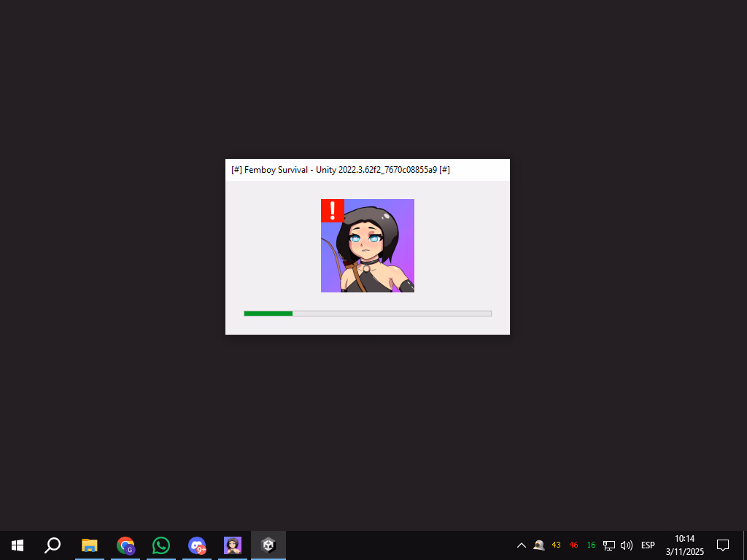Open Discord with the 9+ notification badge
The width and height of the screenshot is (747, 560).
(197, 545)
